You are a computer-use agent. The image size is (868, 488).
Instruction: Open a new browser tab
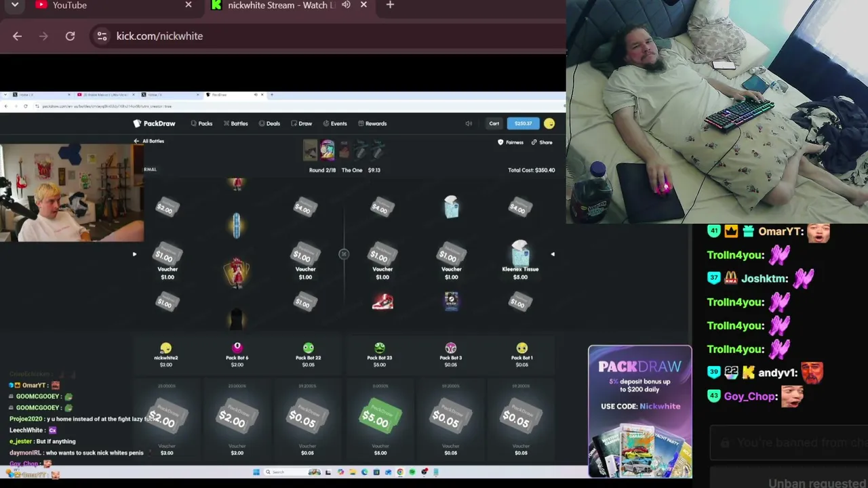coord(390,5)
